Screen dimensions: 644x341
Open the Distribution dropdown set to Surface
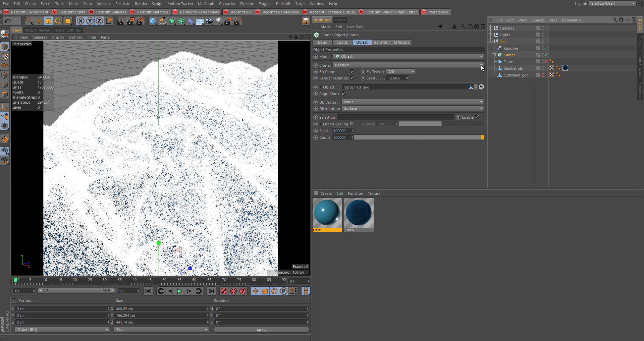coord(413,109)
